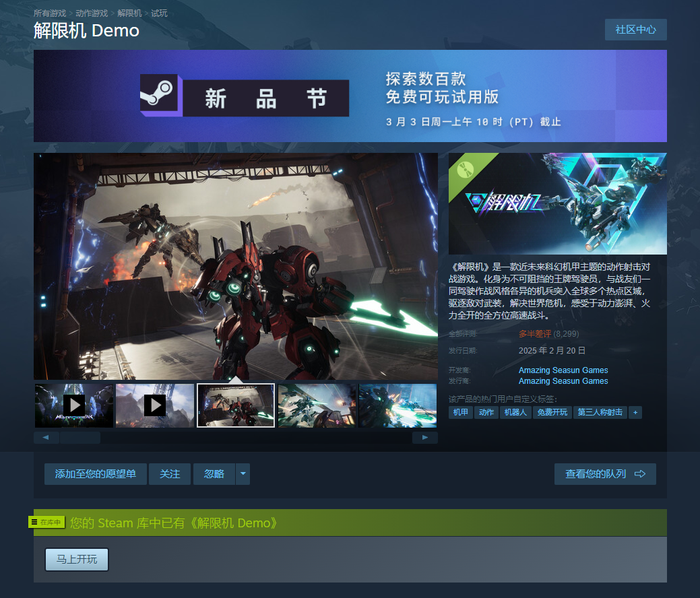700x598 pixels.
Task: Open the Steam 新品节 banner
Action: pos(350,96)
